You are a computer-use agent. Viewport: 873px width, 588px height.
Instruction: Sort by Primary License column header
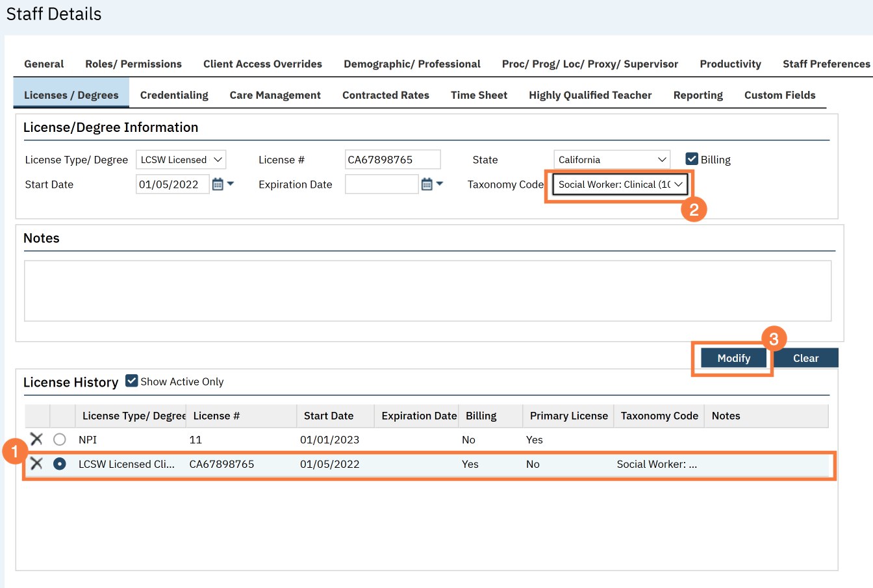[x=568, y=416]
